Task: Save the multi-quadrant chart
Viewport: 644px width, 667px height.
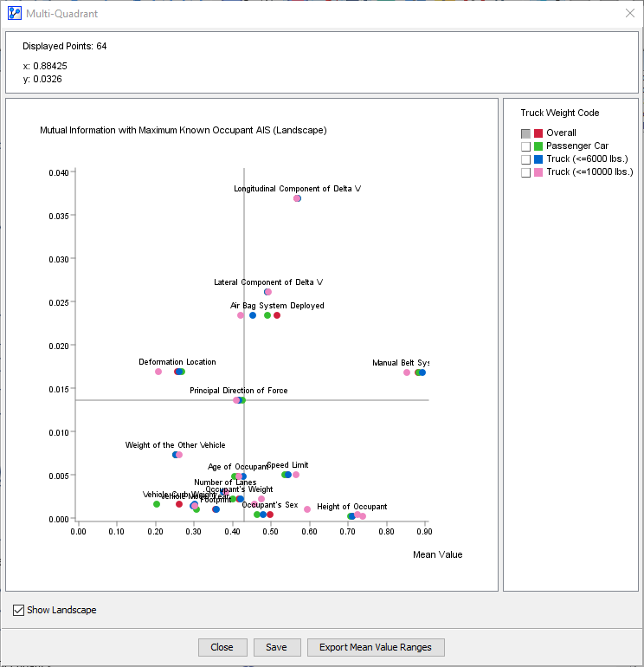Action: (277, 647)
